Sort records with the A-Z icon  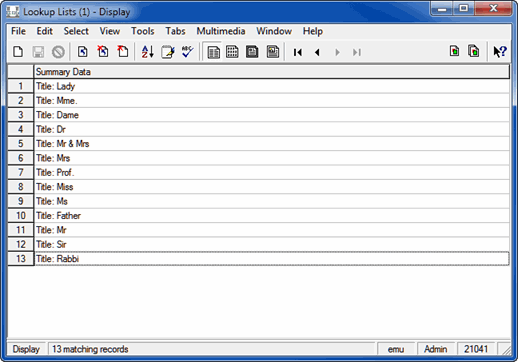147,52
